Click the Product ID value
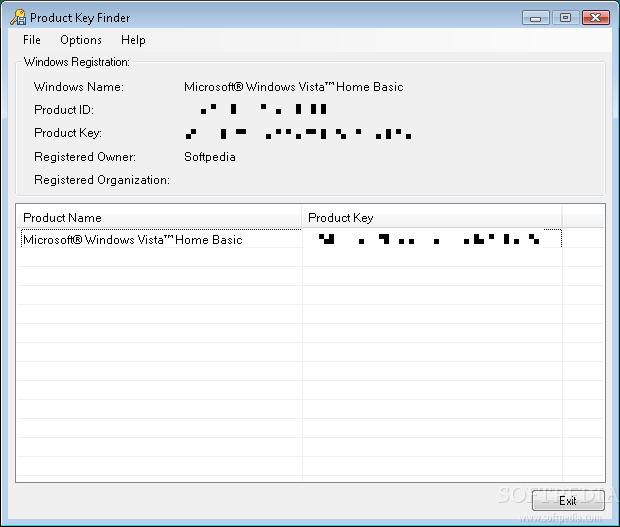This screenshot has height=527, width=620. [264, 109]
